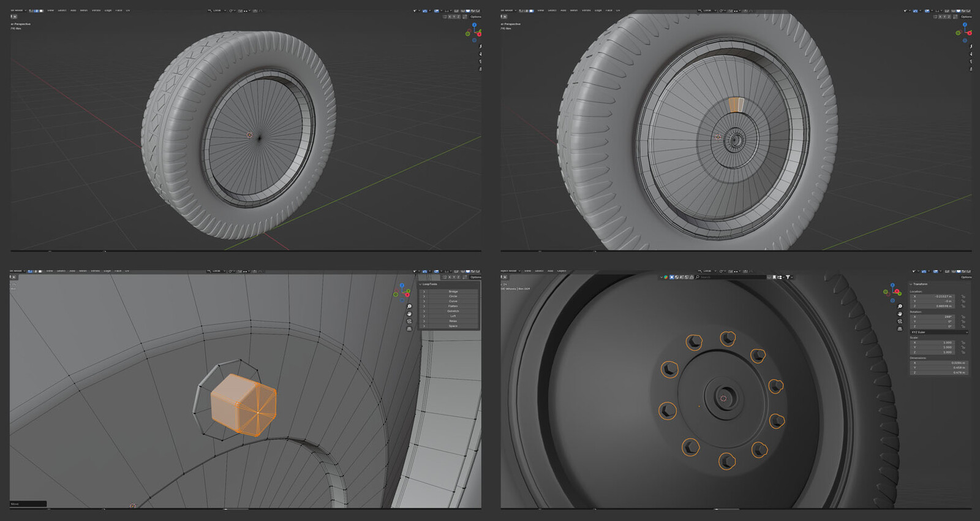Screen dimensions: 980x521
Task: Click the Bridge button in LoopTools
Action: [453, 292]
